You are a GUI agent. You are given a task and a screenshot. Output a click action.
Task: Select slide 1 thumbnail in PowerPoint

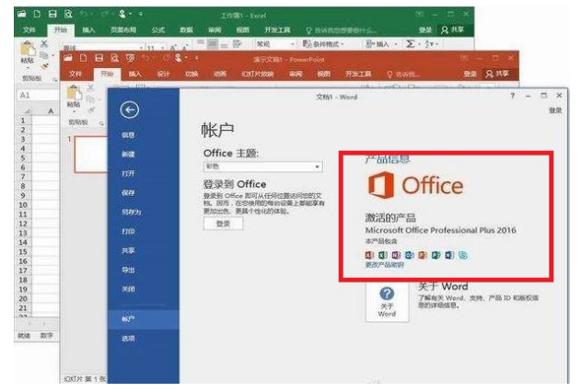click(91, 155)
